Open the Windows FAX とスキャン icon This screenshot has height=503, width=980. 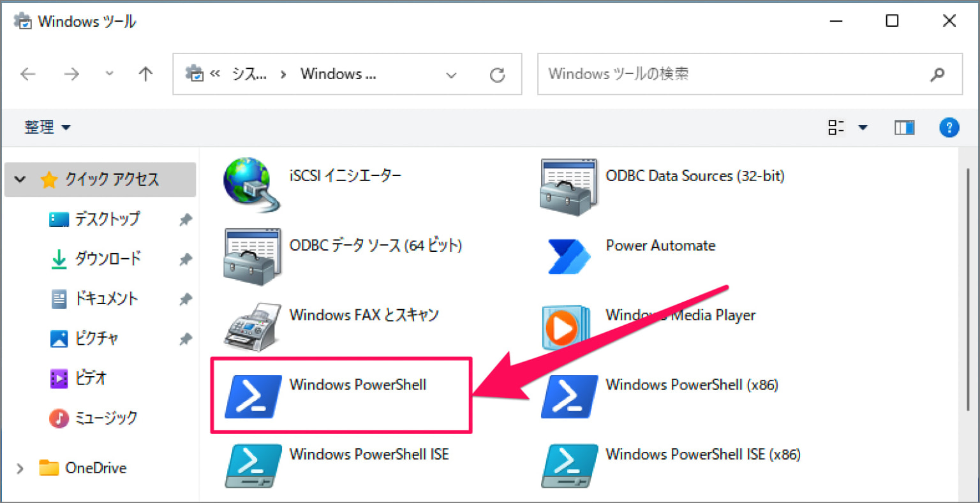pyautogui.click(x=252, y=326)
